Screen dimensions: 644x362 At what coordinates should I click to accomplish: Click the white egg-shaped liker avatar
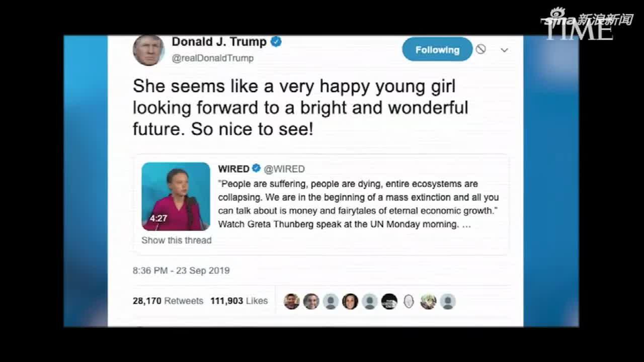tap(409, 301)
